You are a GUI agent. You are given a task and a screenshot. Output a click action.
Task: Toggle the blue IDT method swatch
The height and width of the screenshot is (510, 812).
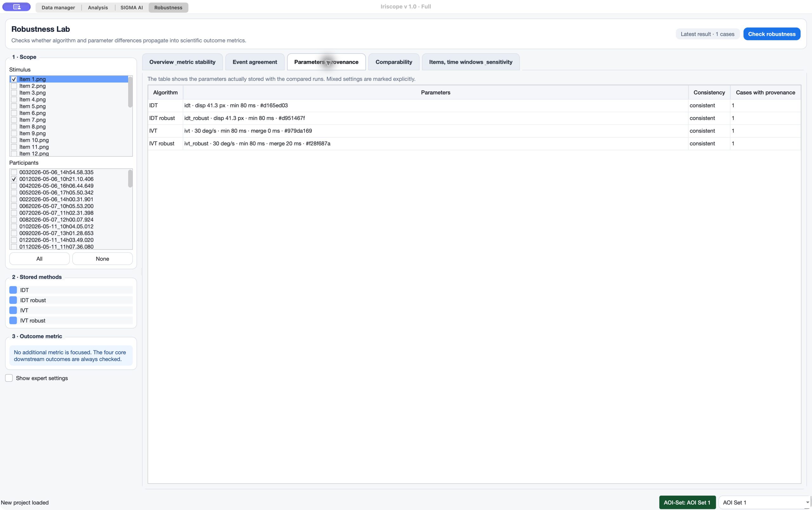(13, 290)
